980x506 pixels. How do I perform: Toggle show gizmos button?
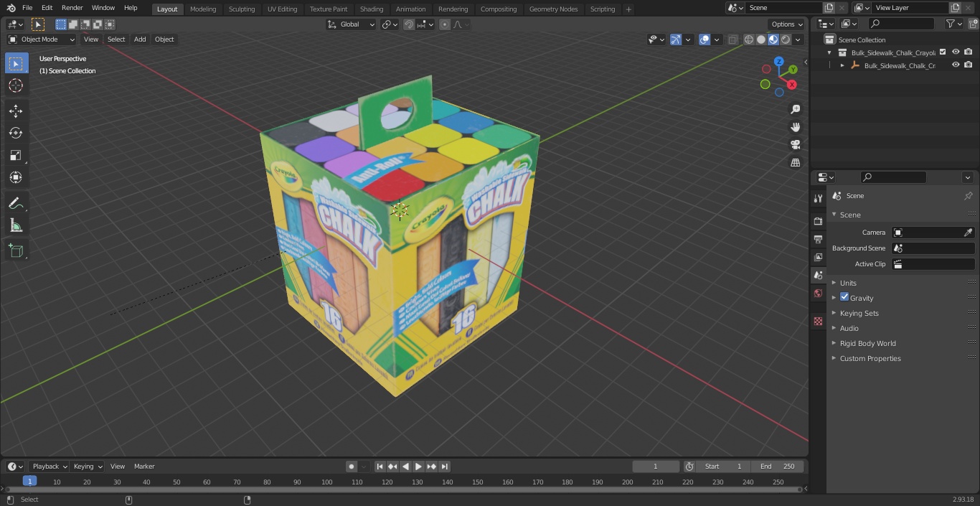tap(676, 39)
